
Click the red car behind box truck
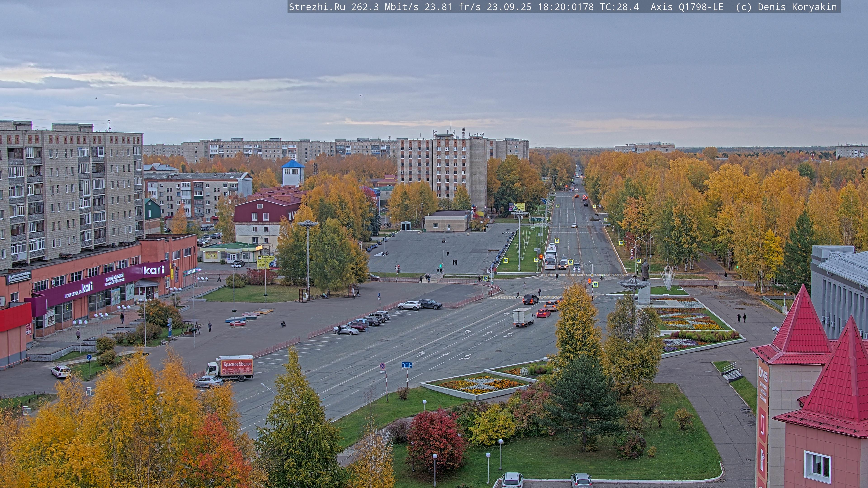[x=543, y=313]
